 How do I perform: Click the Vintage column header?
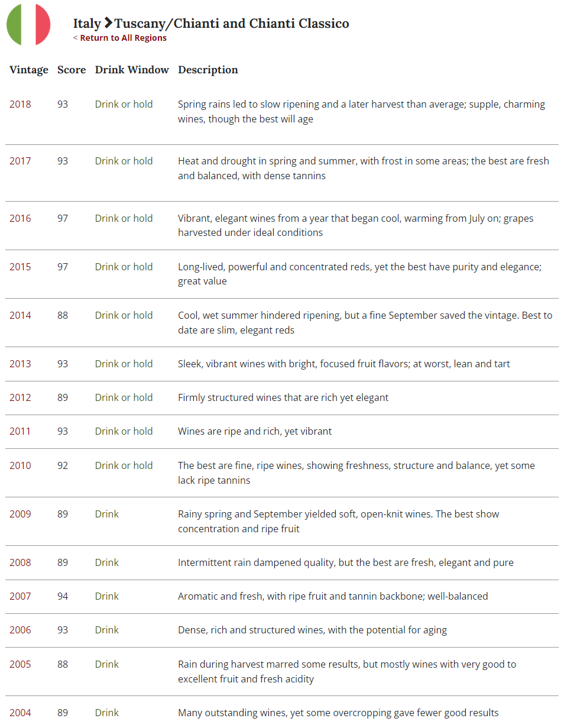click(x=29, y=70)
